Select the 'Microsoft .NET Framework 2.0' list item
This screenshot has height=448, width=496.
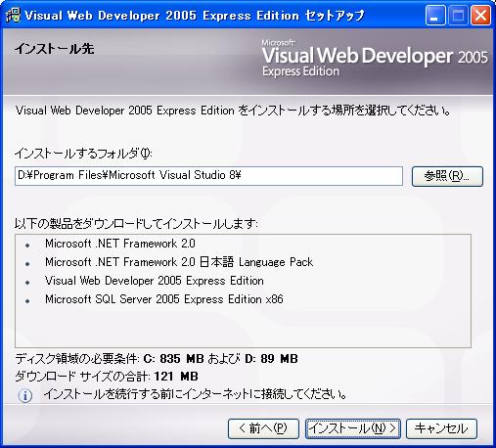click(x=120, y=244)
